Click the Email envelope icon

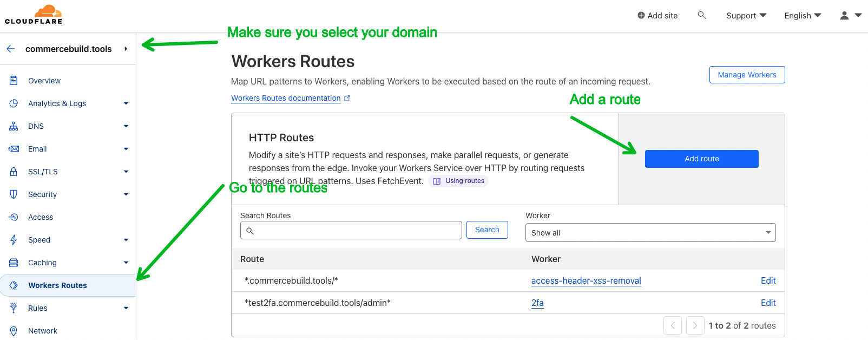coord(14,149)
